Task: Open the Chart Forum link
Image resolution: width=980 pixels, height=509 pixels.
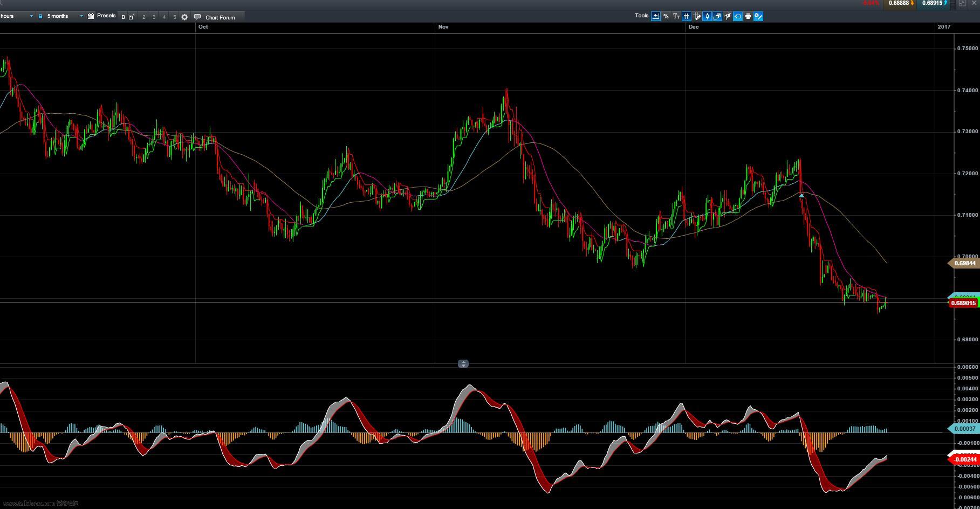Action: 220,17
